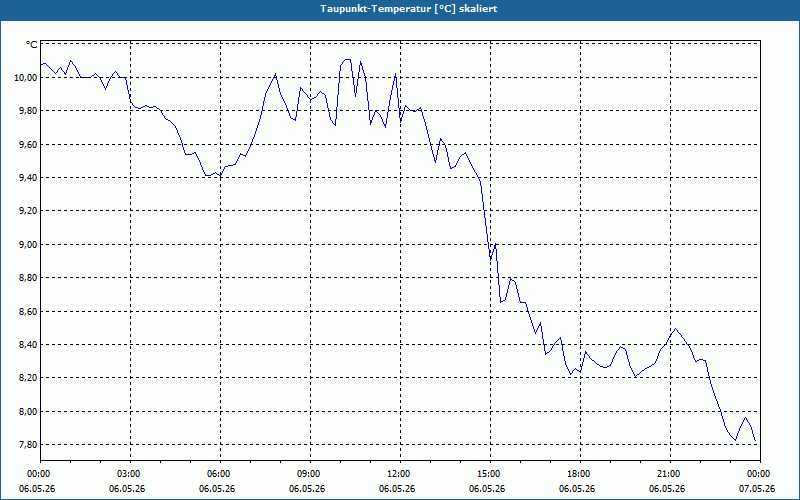Click the "12:00" x-axis time
Screen dimensions: 800x500
399,474
